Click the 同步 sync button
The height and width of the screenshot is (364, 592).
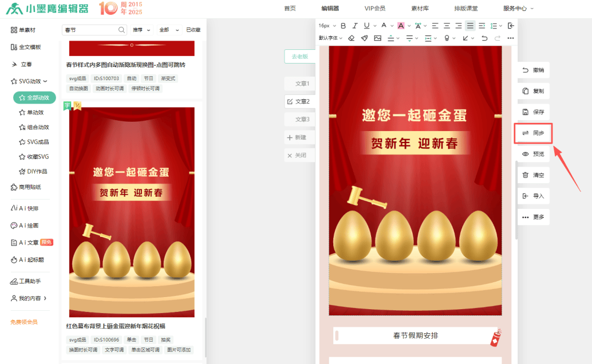click(533, 133)
